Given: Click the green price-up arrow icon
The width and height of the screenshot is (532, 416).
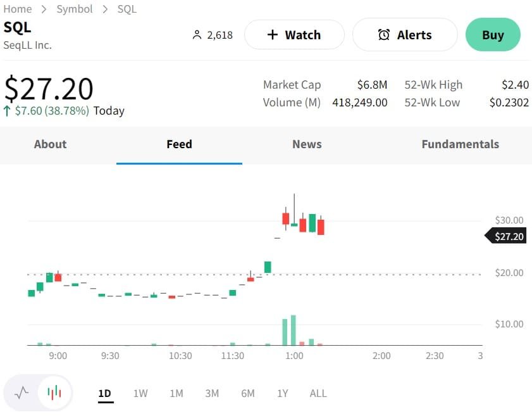Looking at the screenshot, I should (x=7, y=111).
